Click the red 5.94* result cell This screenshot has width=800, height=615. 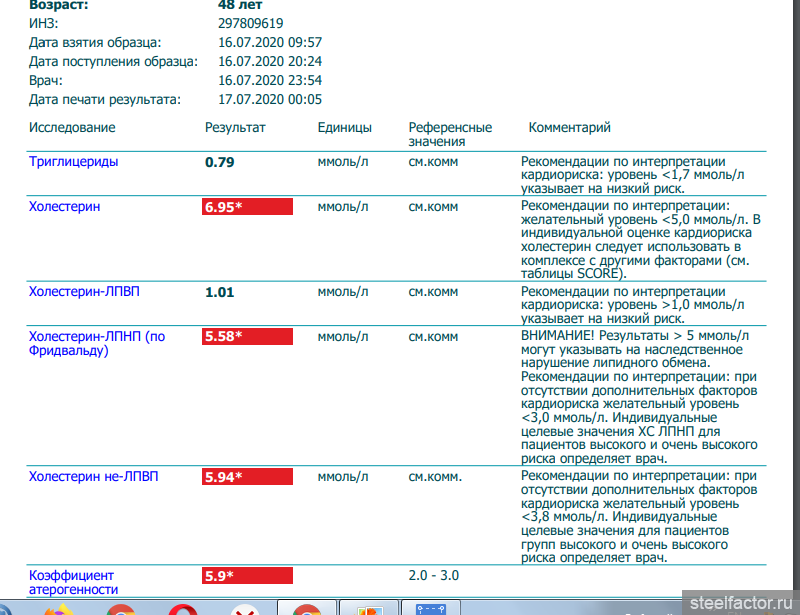pos(247,477)
